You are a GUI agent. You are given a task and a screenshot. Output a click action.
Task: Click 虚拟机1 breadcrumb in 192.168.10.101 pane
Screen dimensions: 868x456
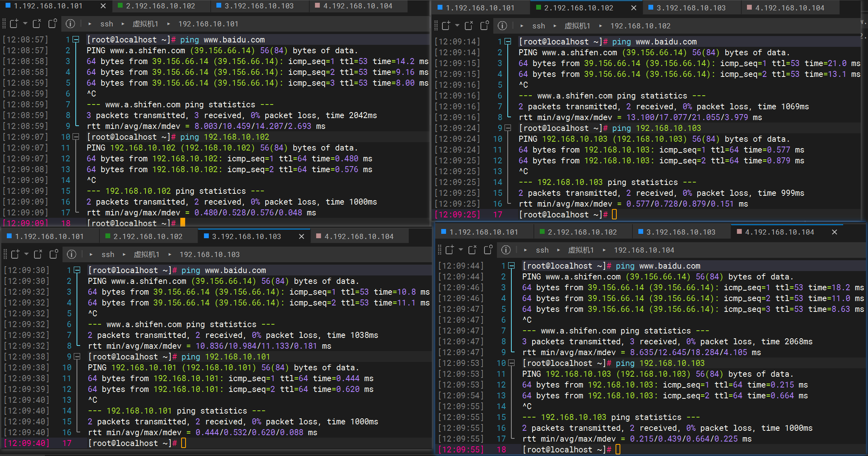145,24
